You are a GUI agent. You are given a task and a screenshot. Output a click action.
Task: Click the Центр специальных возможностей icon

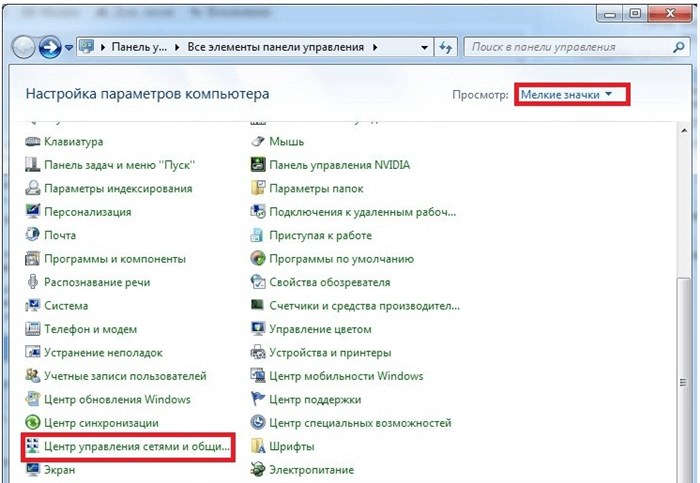(x=258, y=423)
